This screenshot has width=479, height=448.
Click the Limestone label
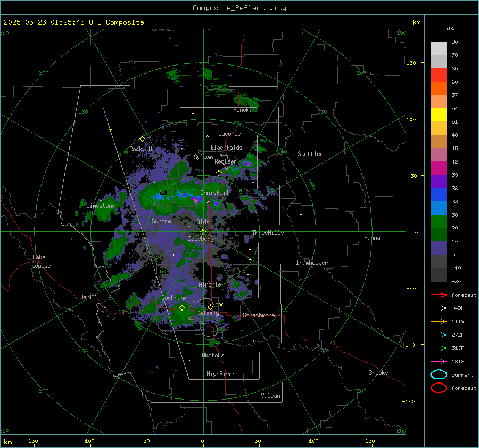pyautogui.click(x=101, y=206)
